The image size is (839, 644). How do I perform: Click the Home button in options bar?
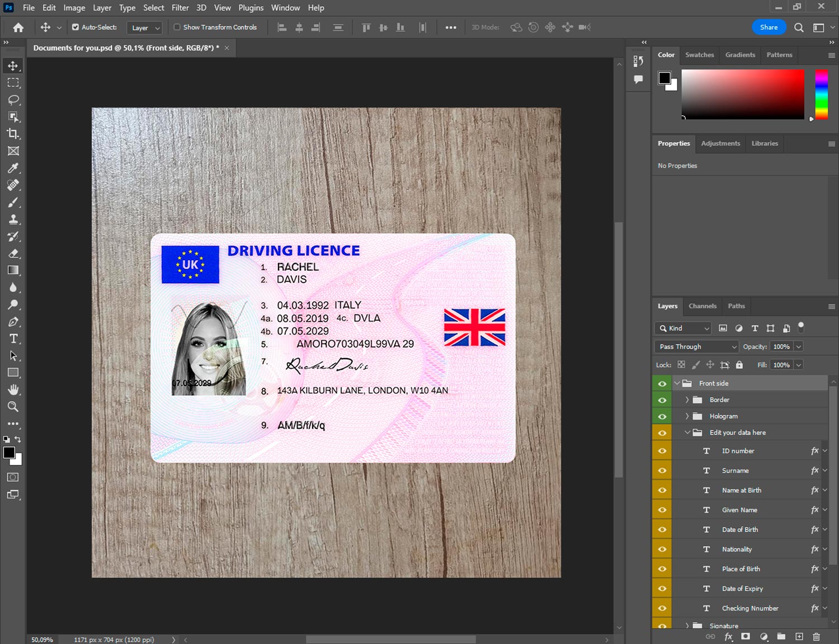(18, 27)
